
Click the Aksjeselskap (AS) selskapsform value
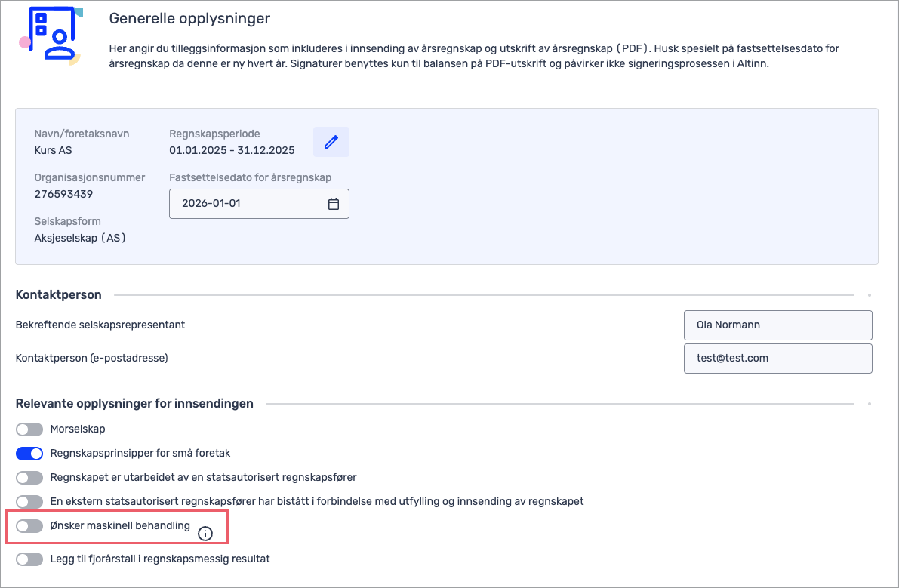[80, 238]
